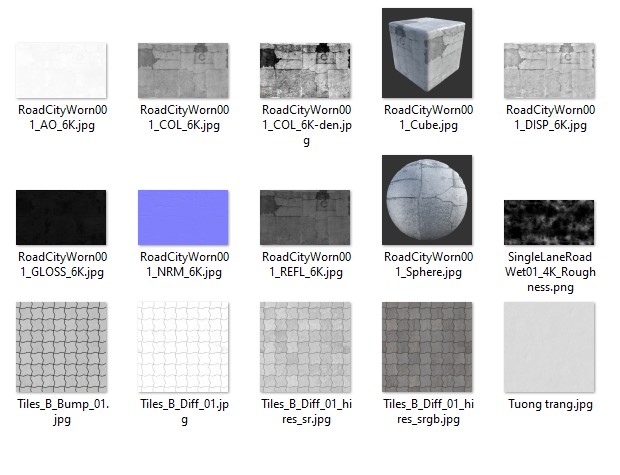Select the RoadCityWorn001_COL_6K.jpg thumbnail image

[183, 70]
